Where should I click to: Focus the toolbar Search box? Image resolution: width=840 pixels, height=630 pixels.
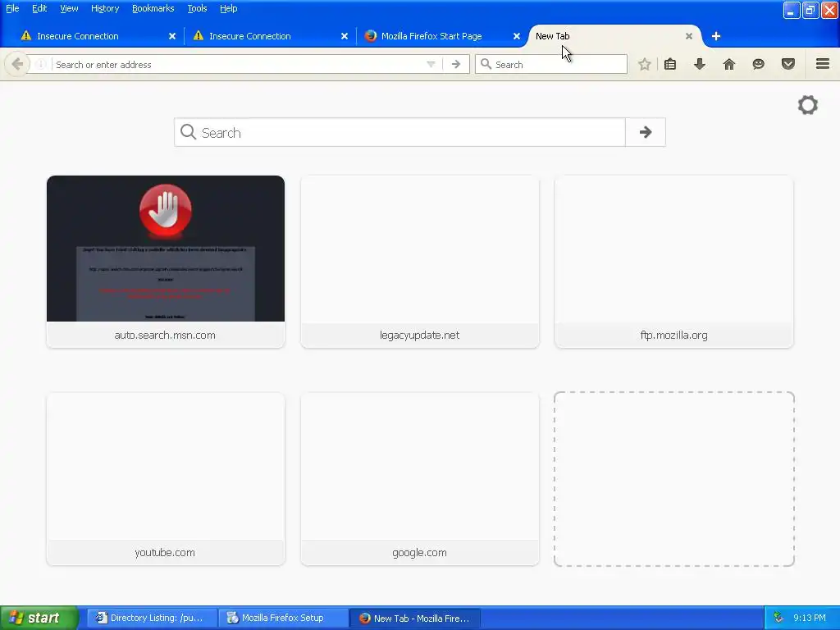550,64
